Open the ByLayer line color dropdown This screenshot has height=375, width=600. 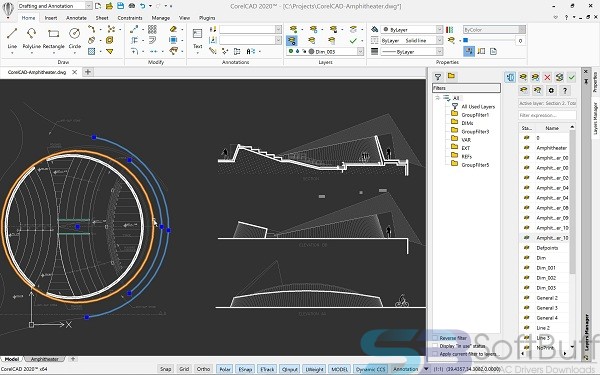[439, 29]
